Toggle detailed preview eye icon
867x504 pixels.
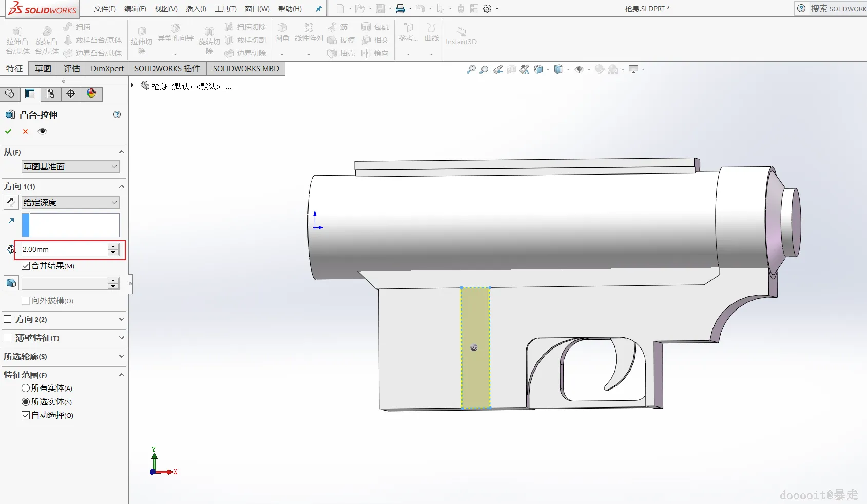pyautogui.click(x=42, y=131)
